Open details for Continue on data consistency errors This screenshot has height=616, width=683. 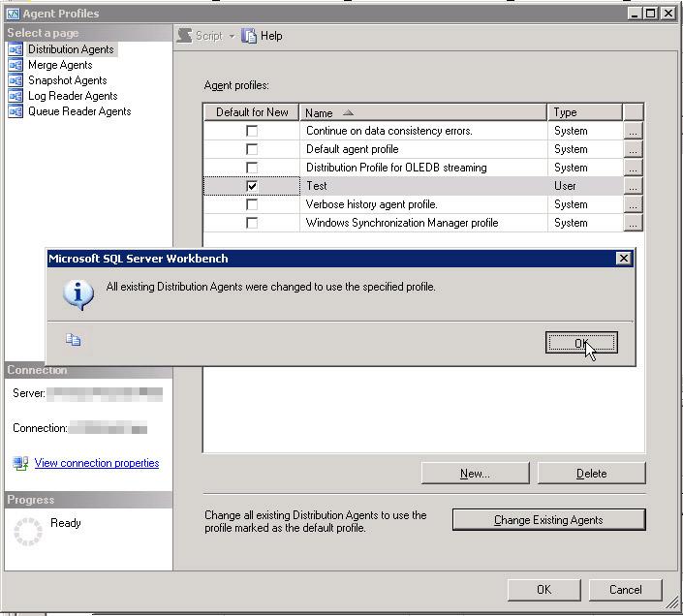tap(633, 131)
